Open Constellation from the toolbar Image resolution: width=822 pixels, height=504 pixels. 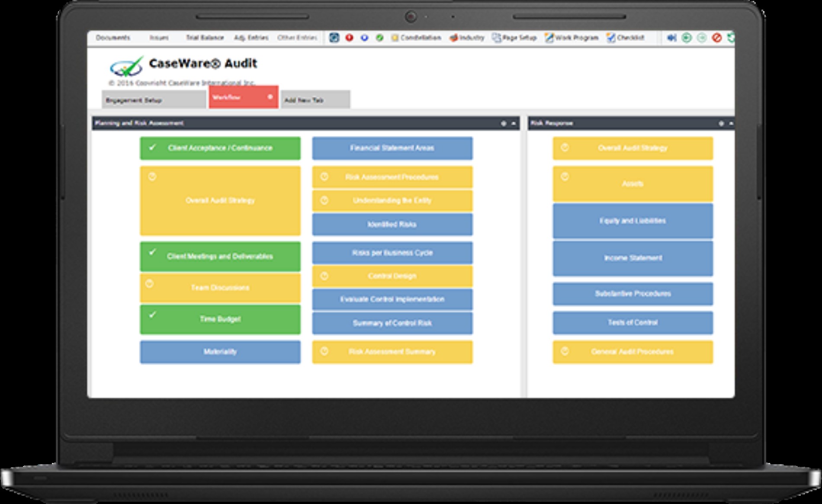(416, 38)
